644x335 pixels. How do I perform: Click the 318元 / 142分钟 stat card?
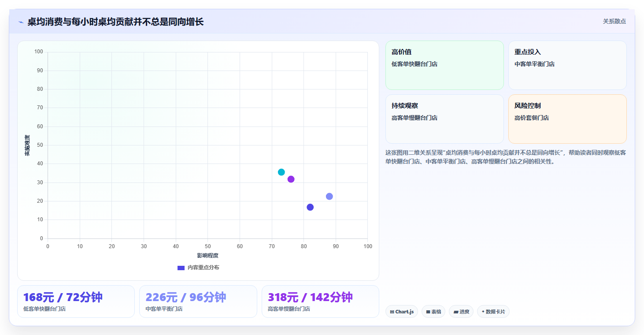tap(320, 301)
